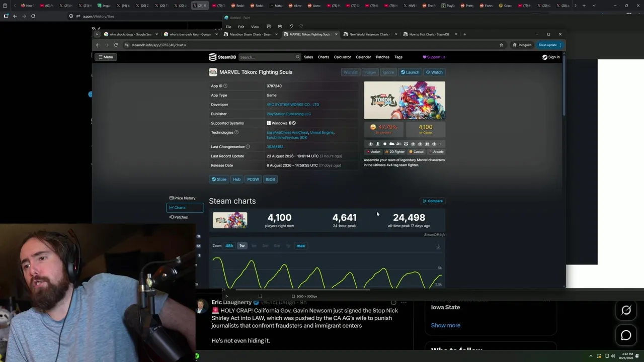Open the Patches sidebar tab

pyautogui.click(x=179, y=217)
